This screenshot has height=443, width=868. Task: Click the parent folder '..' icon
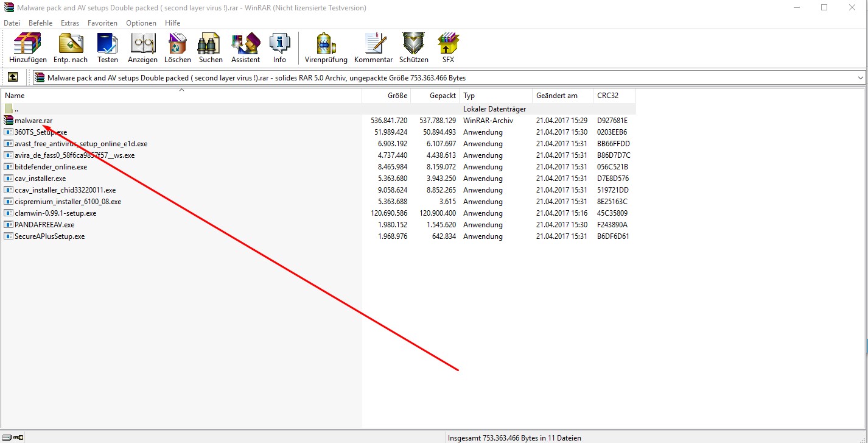click(x=9, y=109)
